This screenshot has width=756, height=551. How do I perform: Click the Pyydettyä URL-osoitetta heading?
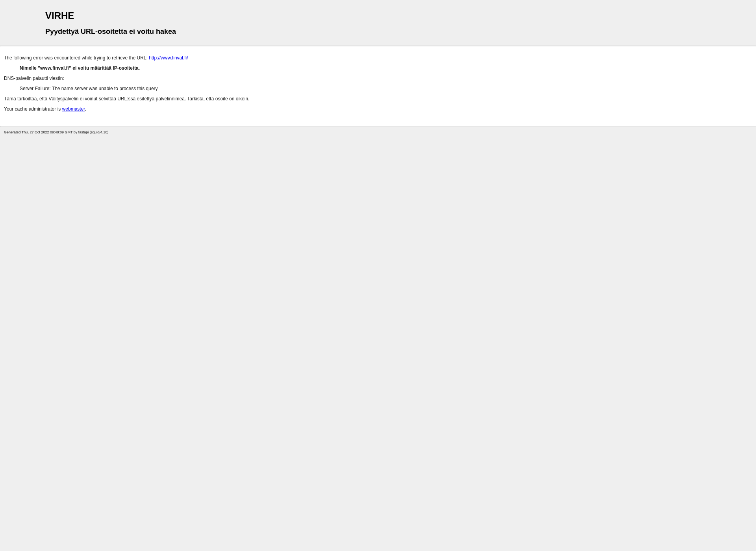click(x=110, y=31)
